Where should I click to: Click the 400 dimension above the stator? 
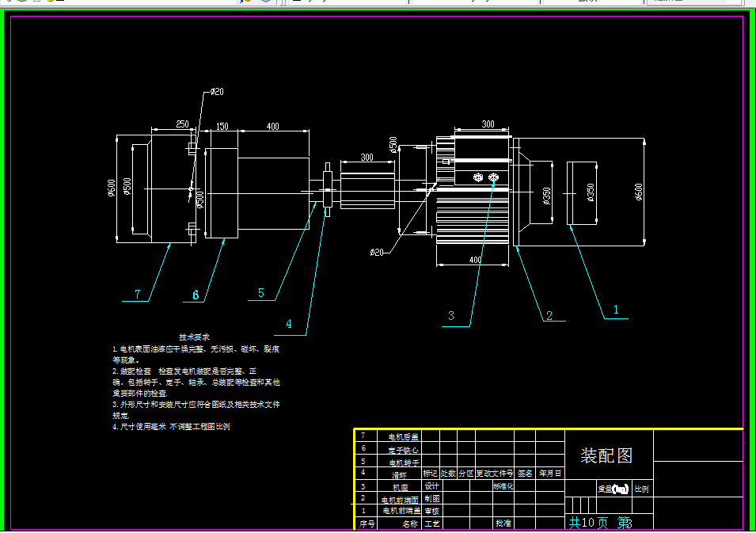273,127
